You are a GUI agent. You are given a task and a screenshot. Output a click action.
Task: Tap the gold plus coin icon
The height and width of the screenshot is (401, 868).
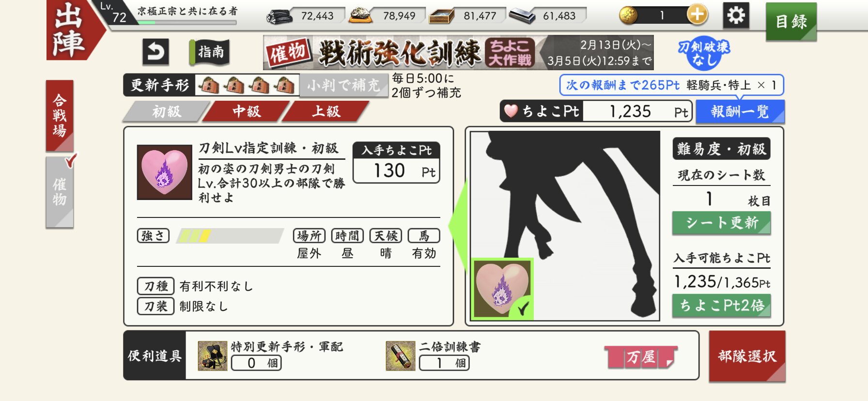point(697,15)
